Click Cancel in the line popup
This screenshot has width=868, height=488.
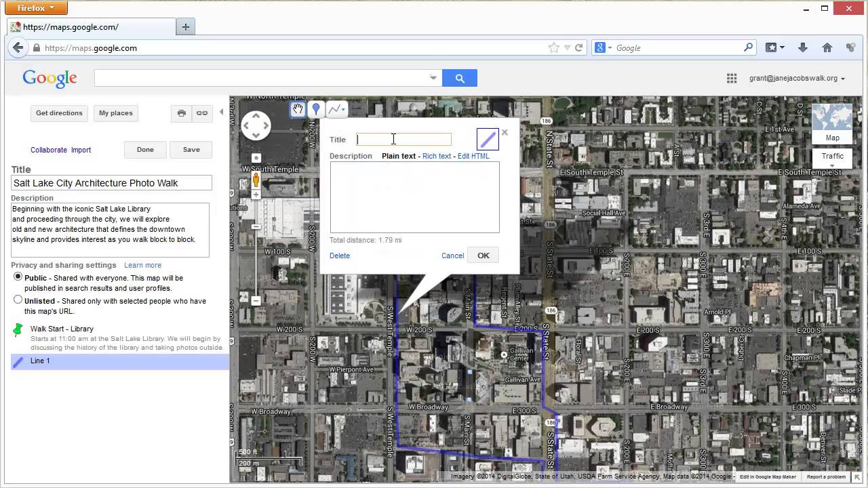452,256
